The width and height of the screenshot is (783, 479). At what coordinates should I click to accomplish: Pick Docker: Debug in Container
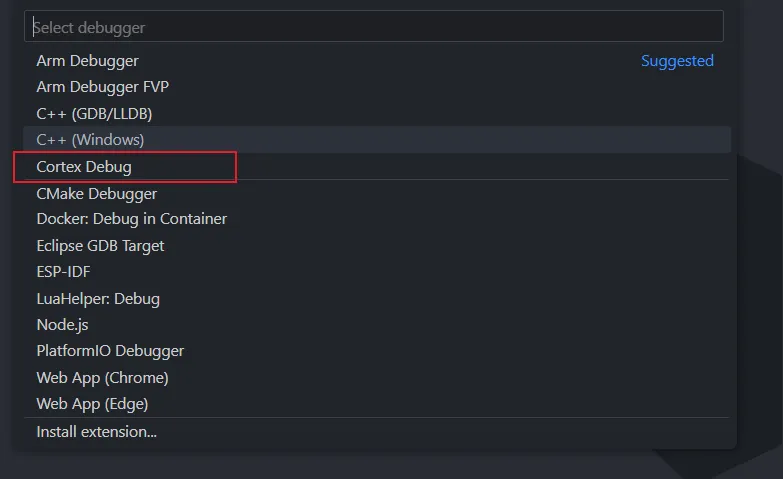pyautogui.click(x=131, y=219)
